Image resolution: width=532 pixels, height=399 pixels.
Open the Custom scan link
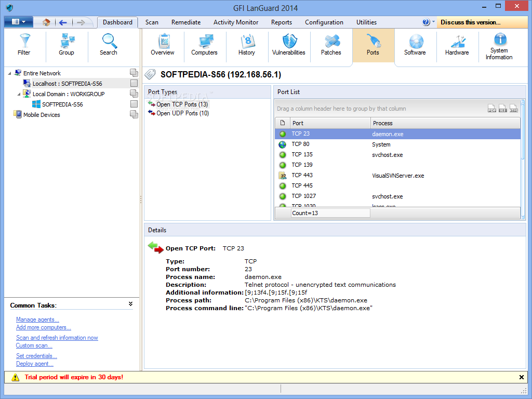click(x=34, y=345)
